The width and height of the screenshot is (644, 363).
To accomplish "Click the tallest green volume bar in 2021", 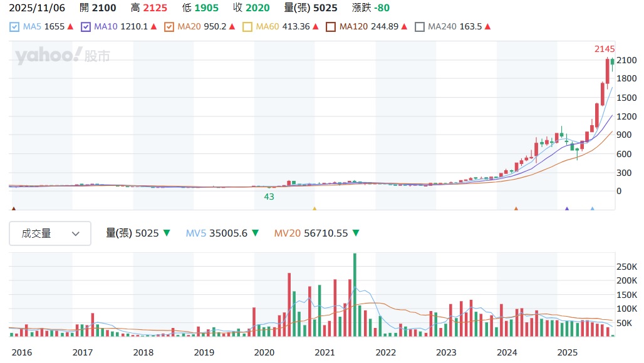I will pos(355,294).
